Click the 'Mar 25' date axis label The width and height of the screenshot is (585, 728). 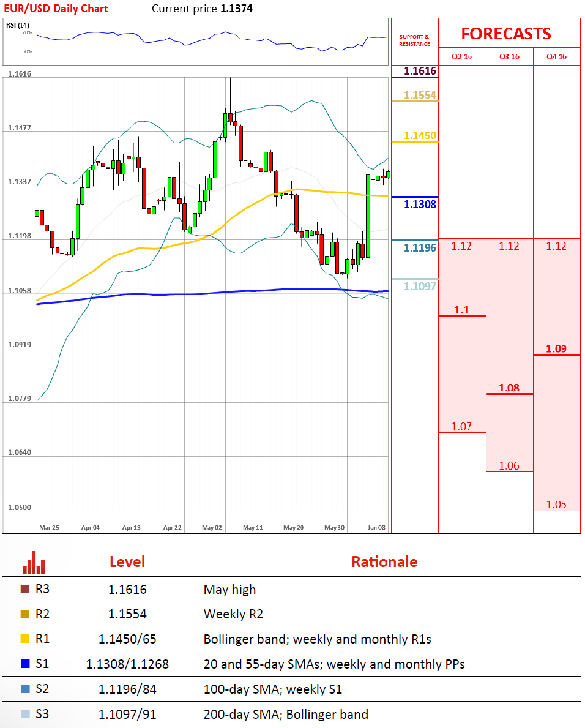click(49, 527)
